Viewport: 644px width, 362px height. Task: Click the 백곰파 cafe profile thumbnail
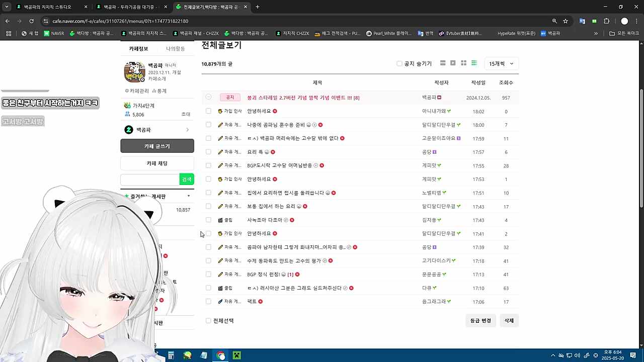pos(134,72)
